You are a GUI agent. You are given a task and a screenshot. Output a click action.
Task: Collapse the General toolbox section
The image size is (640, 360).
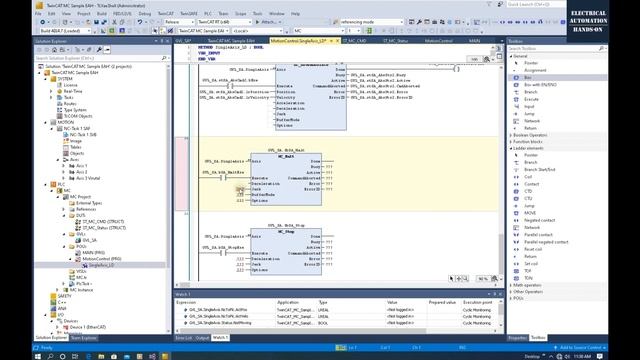(511, 56)
